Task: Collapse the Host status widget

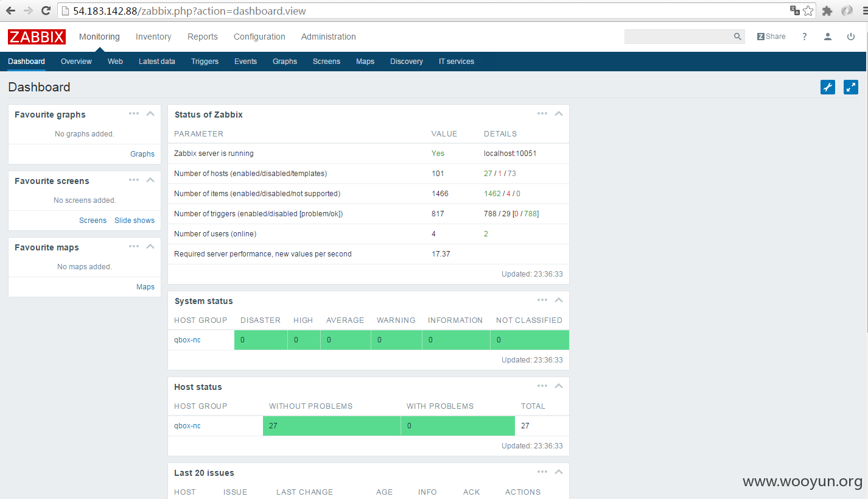Action: point(559,386)
